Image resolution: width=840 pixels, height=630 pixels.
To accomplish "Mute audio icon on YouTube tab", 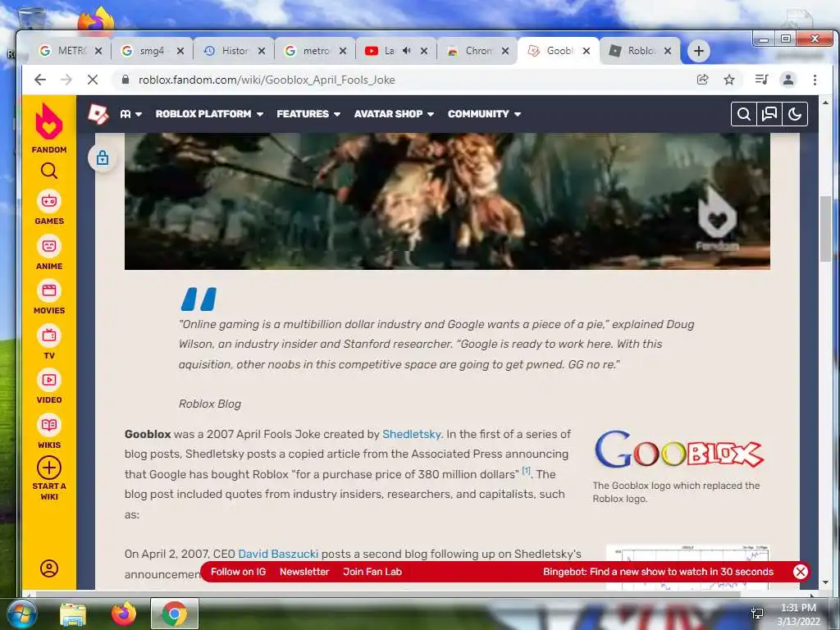I will [x=407, y=50].
